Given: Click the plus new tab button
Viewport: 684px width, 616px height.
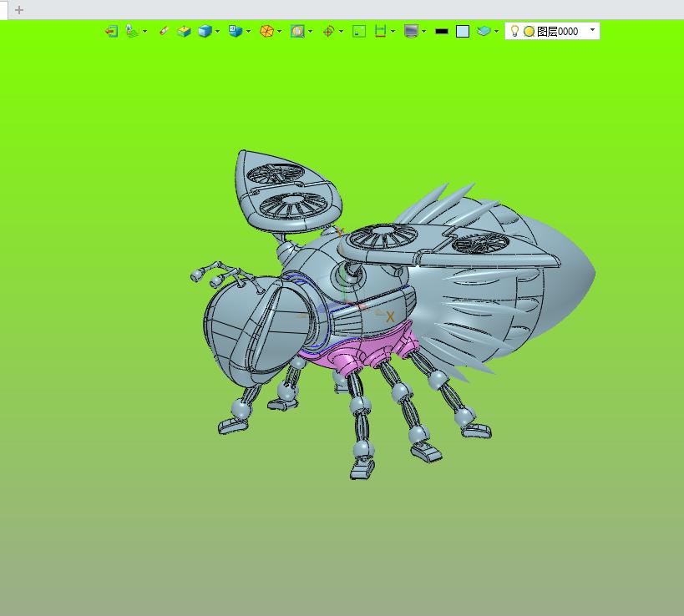Looking at the screenshot, I should tap(19, 9).
